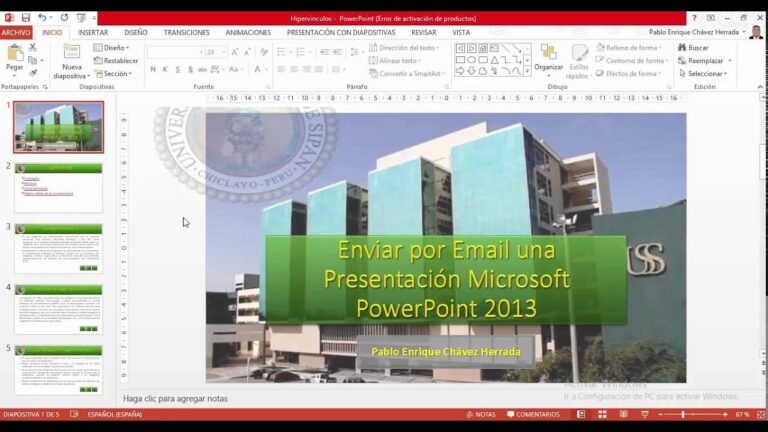Open Organizar arrange options
Image resolution: width=768 pixels, height=432 pixels.
tap(549, 58)
